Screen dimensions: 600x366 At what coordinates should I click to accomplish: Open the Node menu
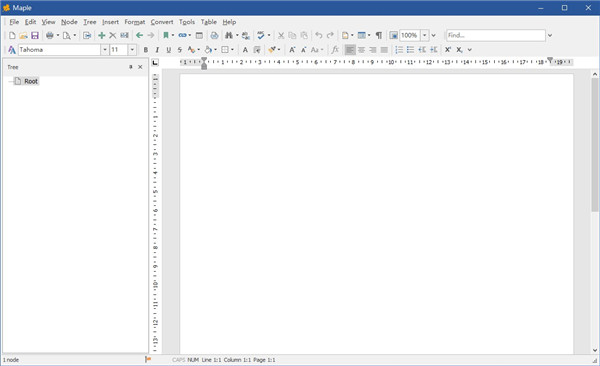click(x=69, y=22)
